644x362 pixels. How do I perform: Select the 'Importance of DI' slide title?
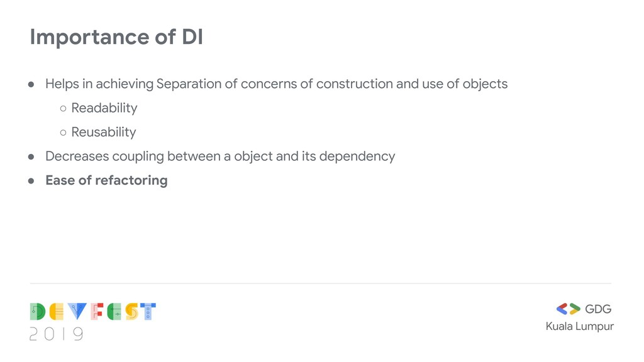pyautogui.click(x=116, y=37)
